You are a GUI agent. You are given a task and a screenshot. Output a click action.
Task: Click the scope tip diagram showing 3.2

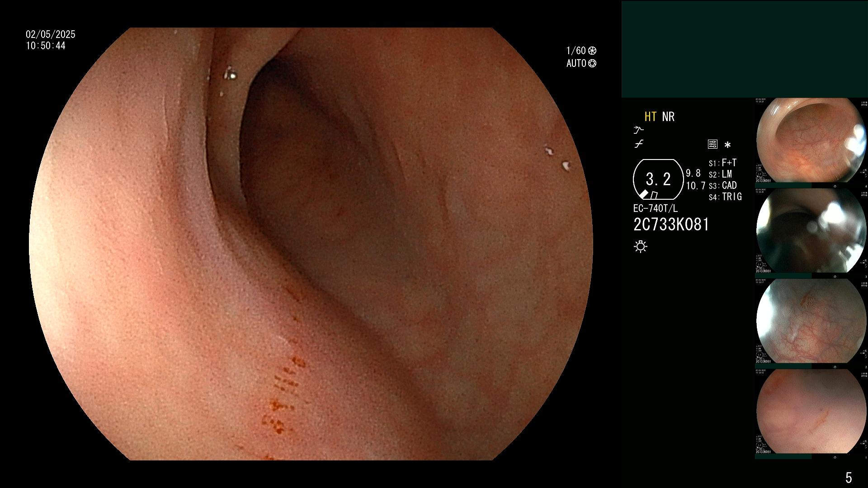coord(658,179)
